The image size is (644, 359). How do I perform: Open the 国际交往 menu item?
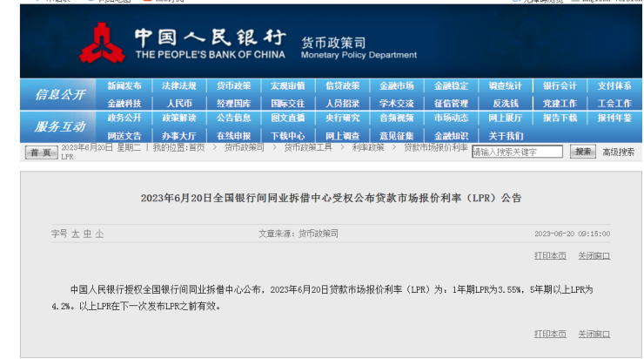287,103
